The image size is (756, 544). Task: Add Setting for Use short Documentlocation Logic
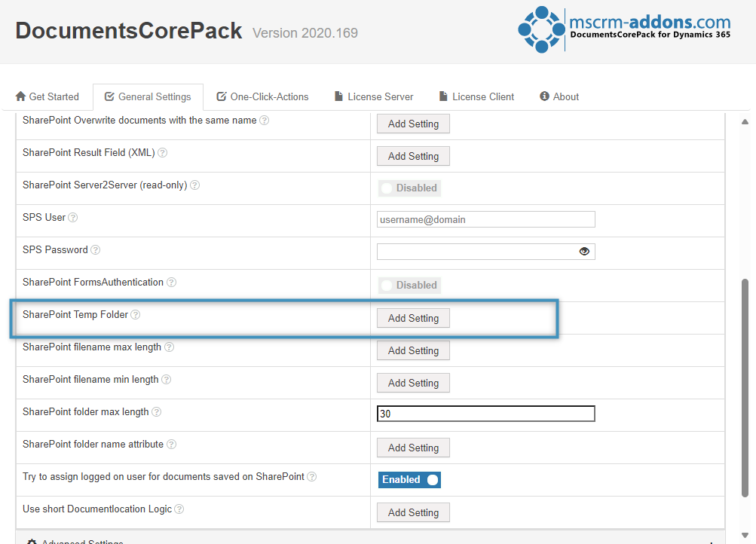[413, 512]
